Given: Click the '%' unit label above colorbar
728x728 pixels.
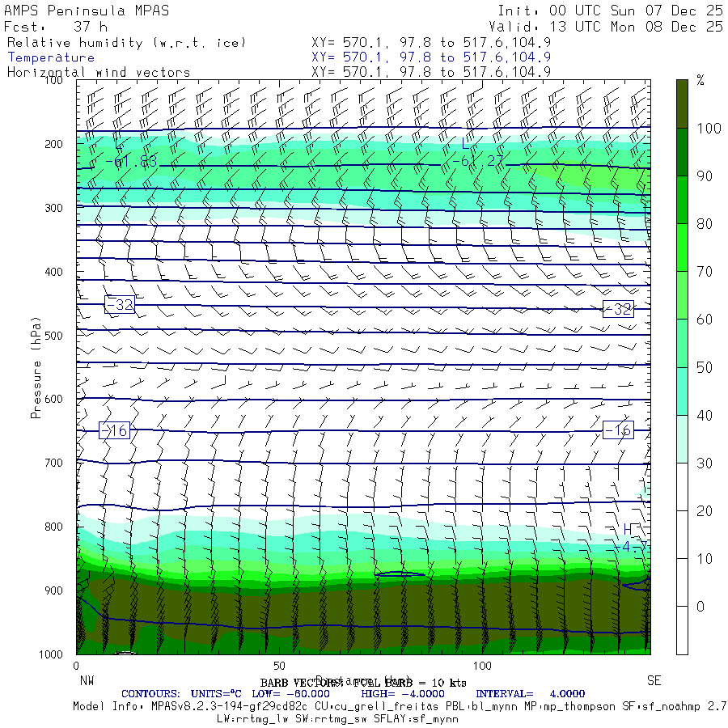Looking at the screenshot, I should (x=700, y=80).
